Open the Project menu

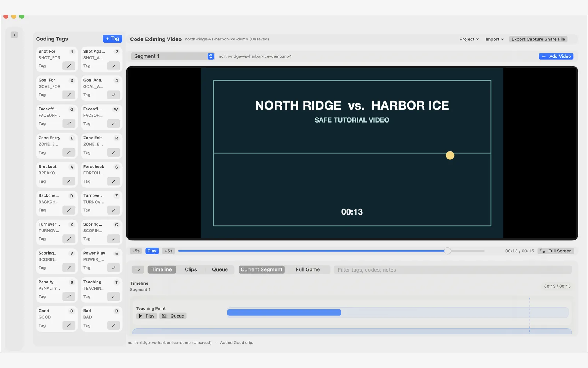coord(469,39)
